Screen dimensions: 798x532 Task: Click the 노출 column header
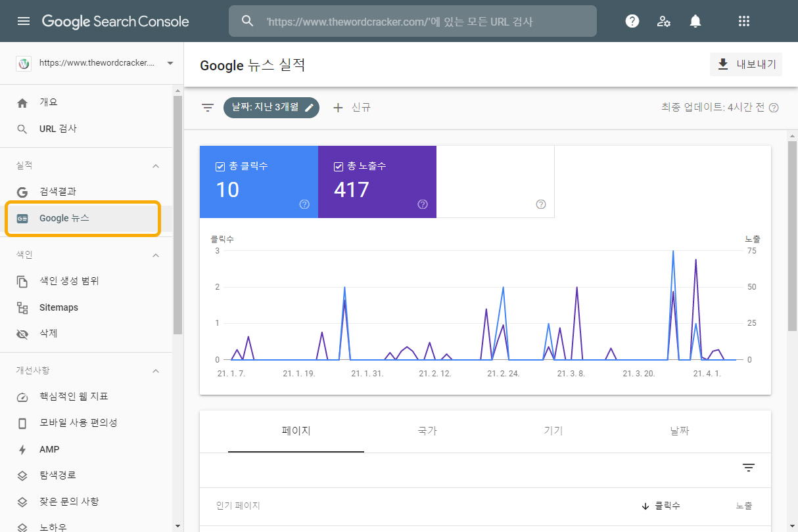744,506
